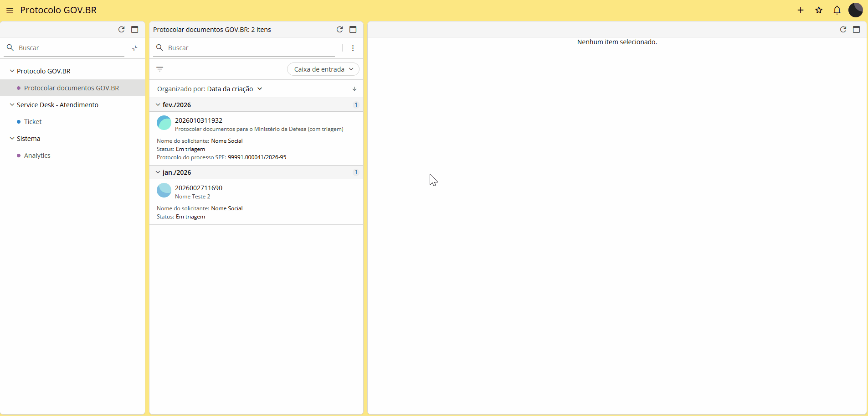868x416 pixels.
Task: Maximize the left navigation panel
Action: point(134,29)
